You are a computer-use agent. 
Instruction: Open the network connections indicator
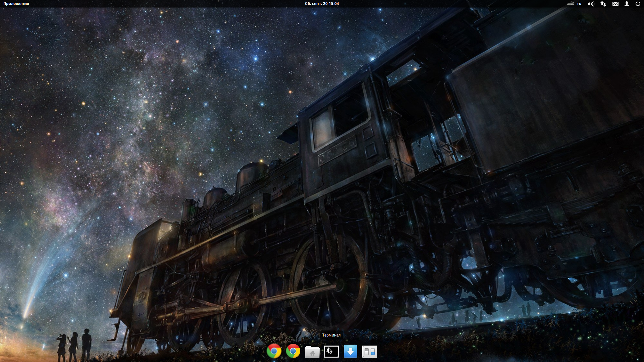[603, 4]
